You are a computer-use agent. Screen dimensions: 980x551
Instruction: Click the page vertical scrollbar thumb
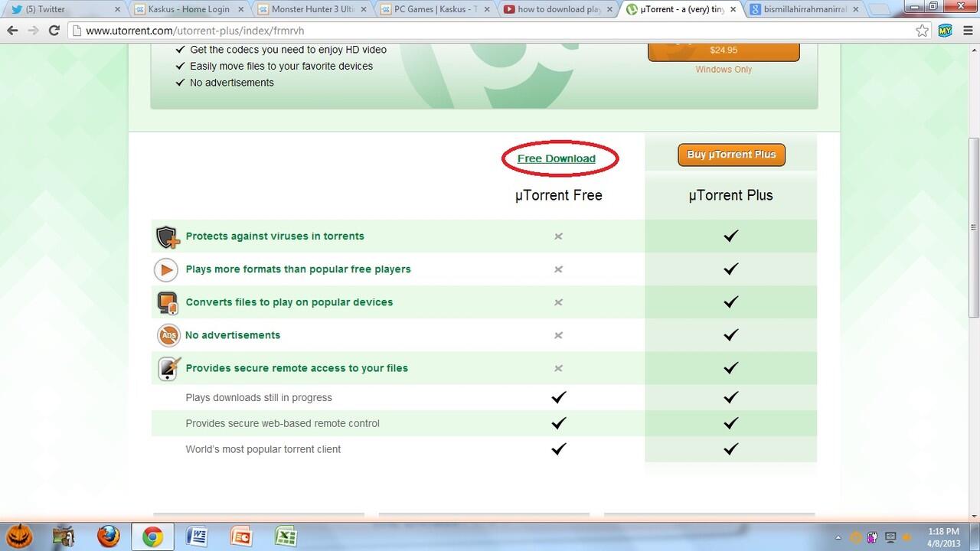click(974, 227)
